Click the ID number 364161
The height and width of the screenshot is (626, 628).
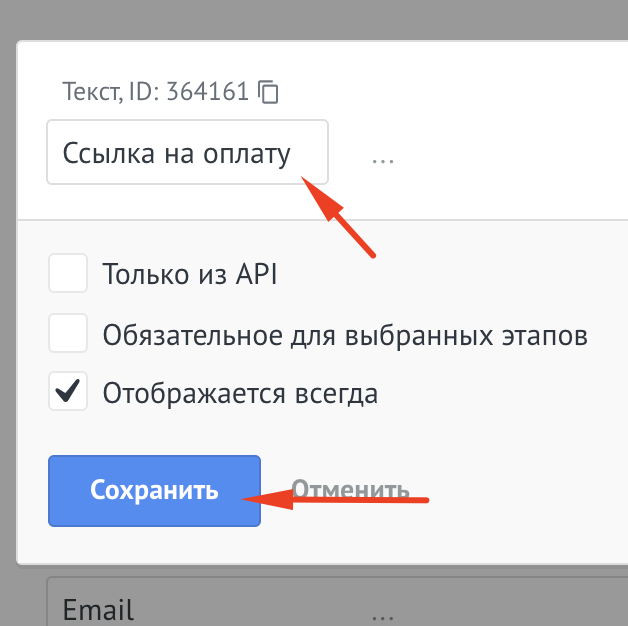pyautogui.click(x=208, y=91)
